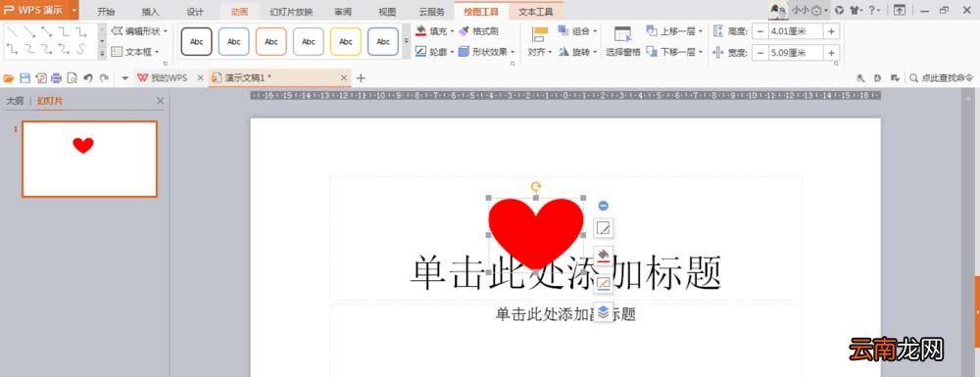Apply the yellow outline Abc style

click(x=346, y=42)
